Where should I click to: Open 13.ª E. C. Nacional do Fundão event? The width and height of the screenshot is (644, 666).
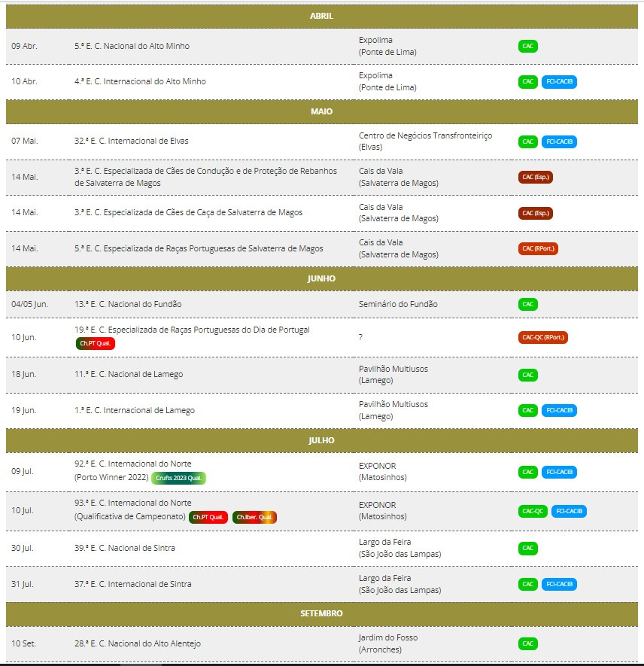pos(128,304)
